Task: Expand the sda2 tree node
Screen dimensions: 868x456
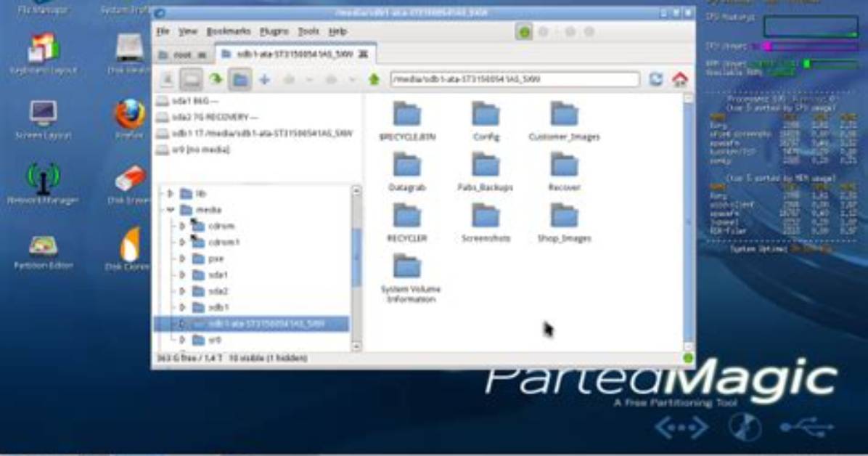Action: point(182,291)
